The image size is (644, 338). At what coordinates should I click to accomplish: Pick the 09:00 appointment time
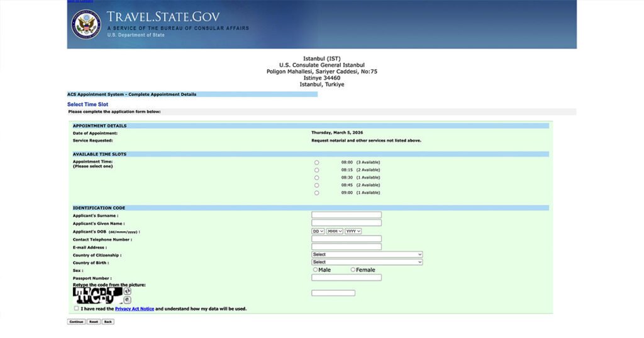[316, 193]
